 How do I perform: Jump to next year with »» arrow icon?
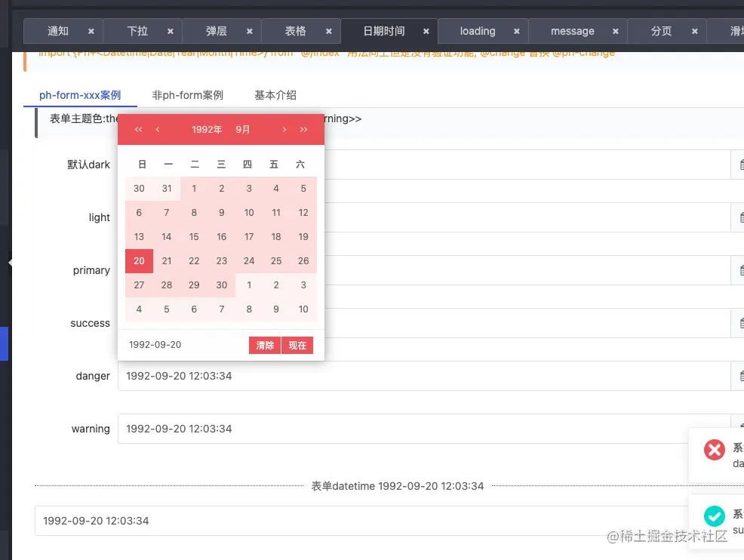pos(304,129)
